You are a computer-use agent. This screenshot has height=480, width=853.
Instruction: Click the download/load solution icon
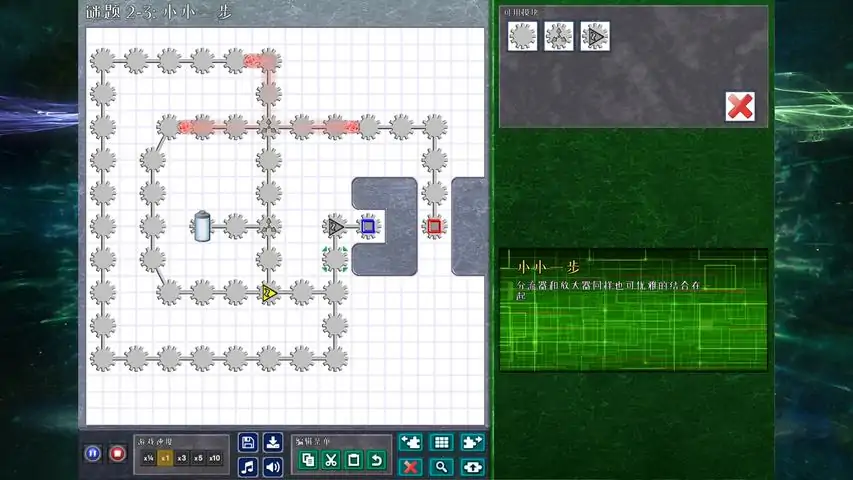coord(273,442)
